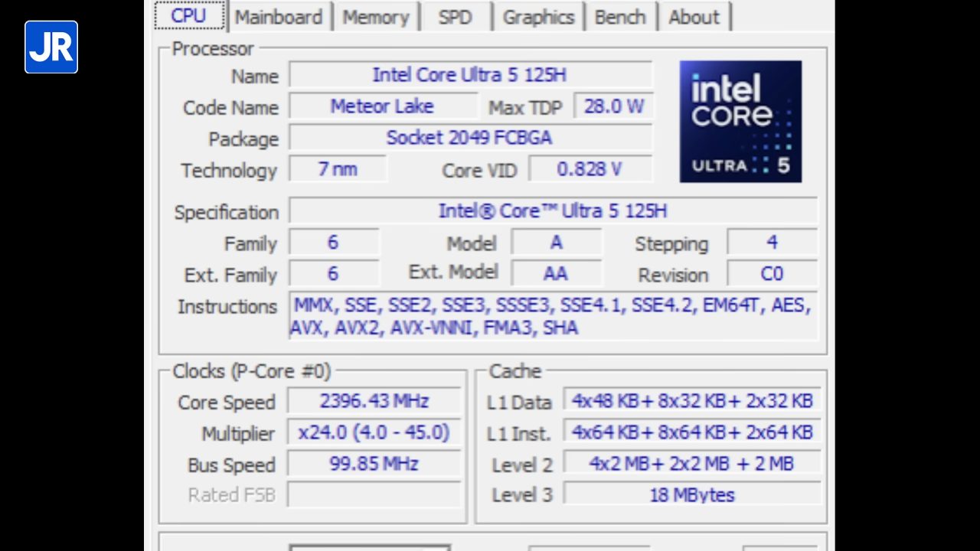Click the Multiplier x24.0 field

374,432
